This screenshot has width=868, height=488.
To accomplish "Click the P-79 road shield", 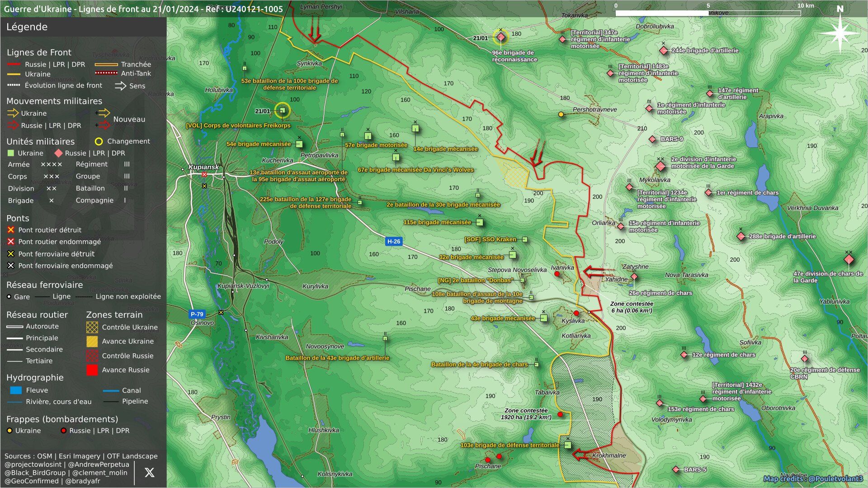I will tap(197, 314).
